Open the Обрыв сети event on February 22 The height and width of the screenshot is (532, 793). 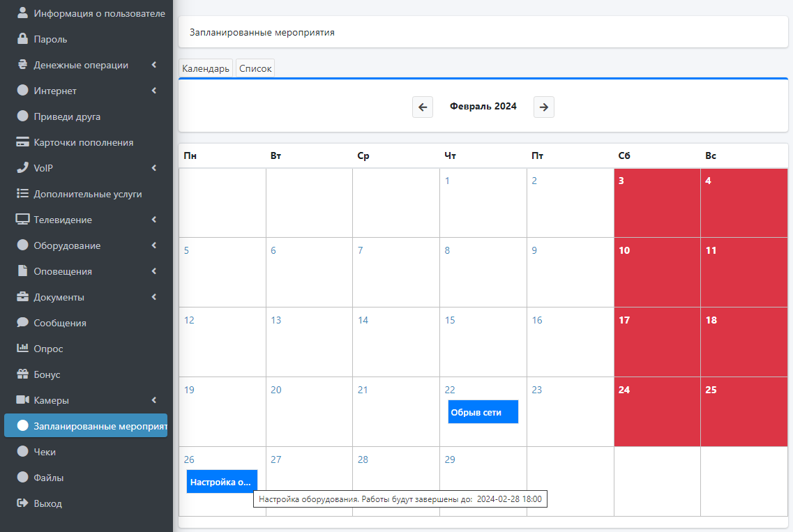[483, 412]
